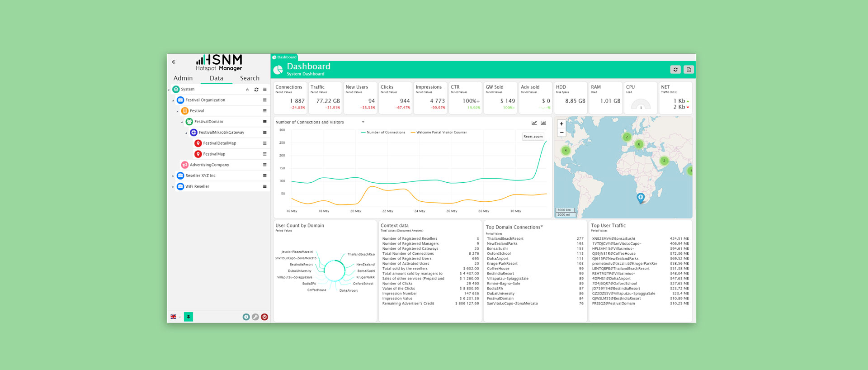This screenshot has width=868, height=370.
Task: Toggle Number of Connections legend series
Action: pyautogui.click(x=383, y=133)
